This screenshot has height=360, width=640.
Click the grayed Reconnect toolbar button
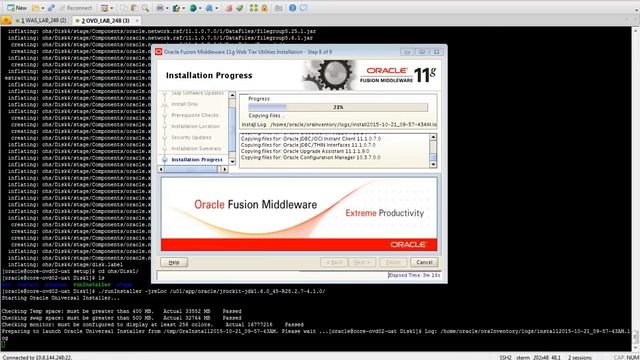pyautogui.click(x=76, y=8)
